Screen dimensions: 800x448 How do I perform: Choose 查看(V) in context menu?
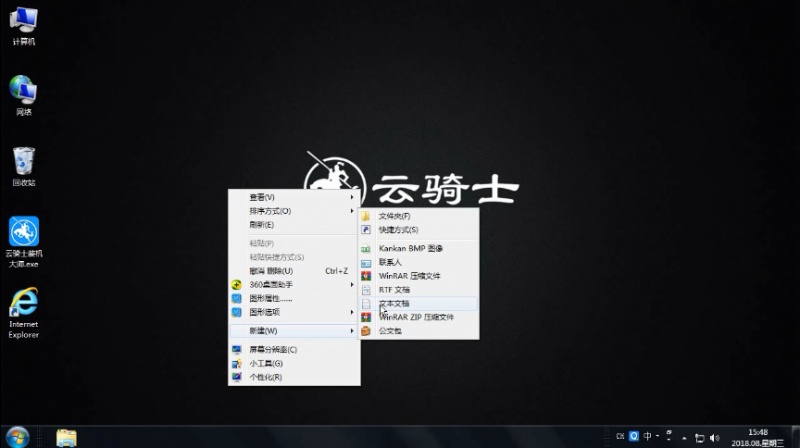point(294,197)
